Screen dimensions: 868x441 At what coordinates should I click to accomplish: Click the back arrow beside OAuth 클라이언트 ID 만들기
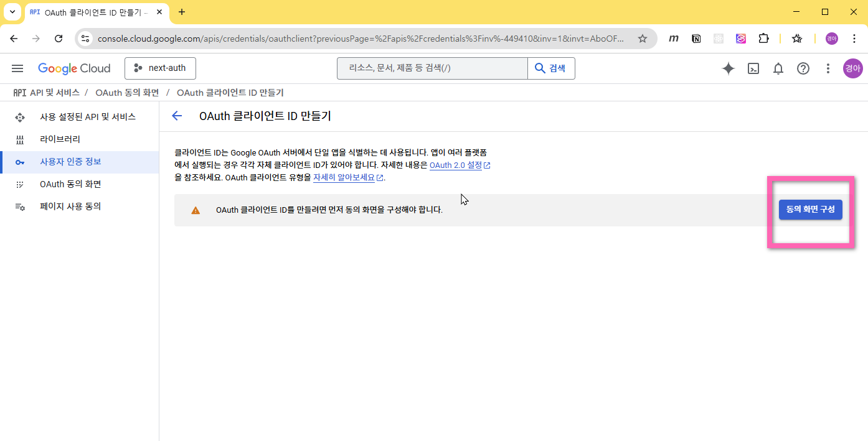[177, 116]
